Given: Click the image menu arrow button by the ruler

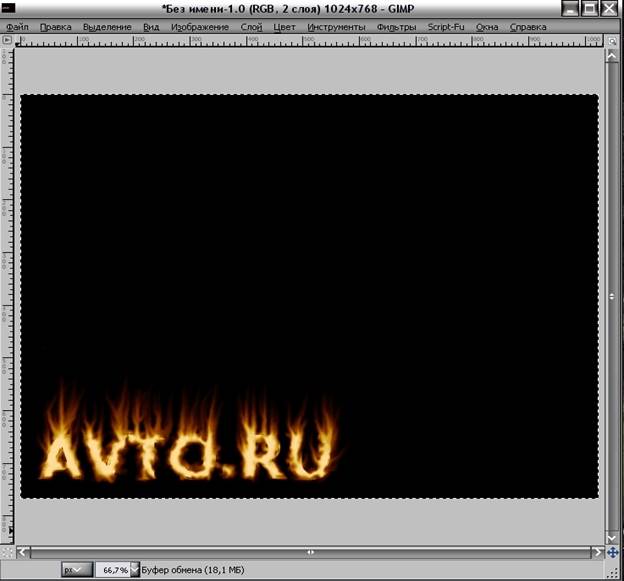Looking at the screenshot, I should tap(7, 40).
